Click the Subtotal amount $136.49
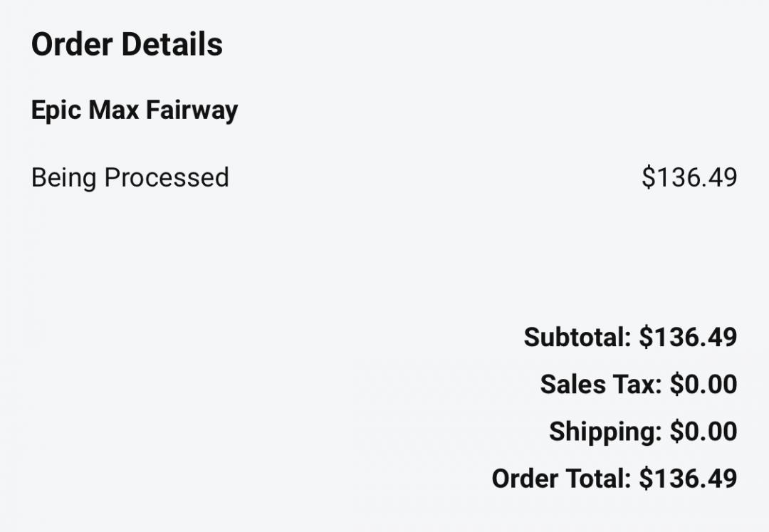 click(x=688, y=337)
